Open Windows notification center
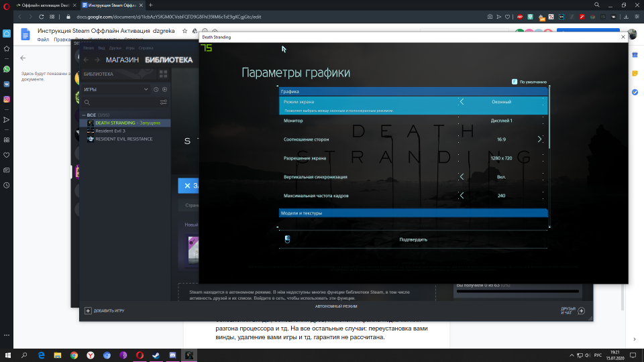644x362 pixels. (633, 355)
